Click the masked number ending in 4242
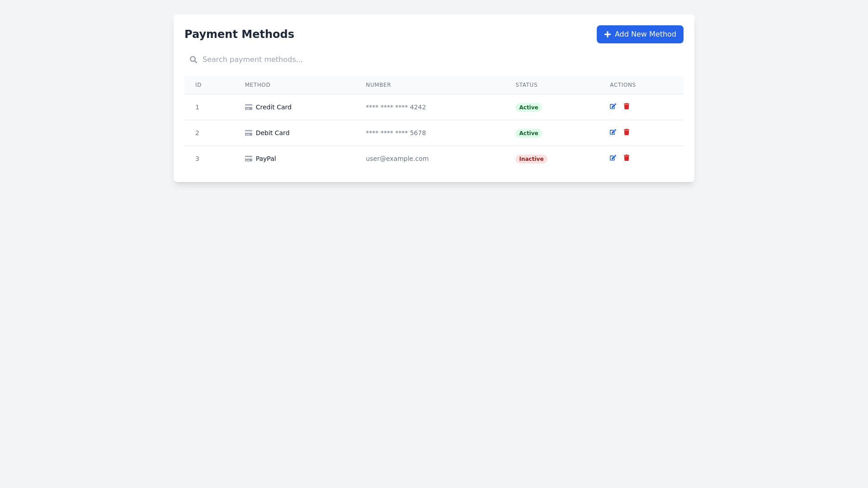 [x=396, y=107]
